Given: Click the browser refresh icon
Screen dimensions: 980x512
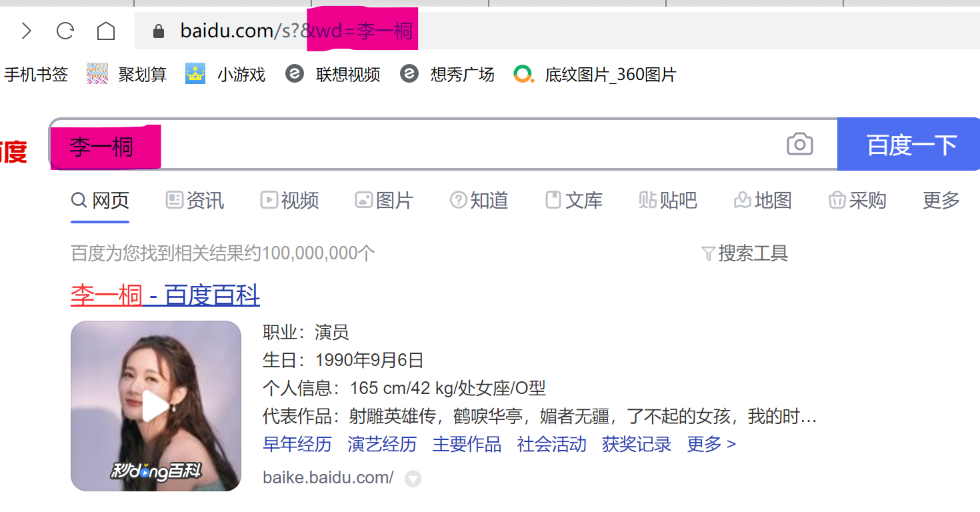Looking at the screenshot, I should 65,30.
